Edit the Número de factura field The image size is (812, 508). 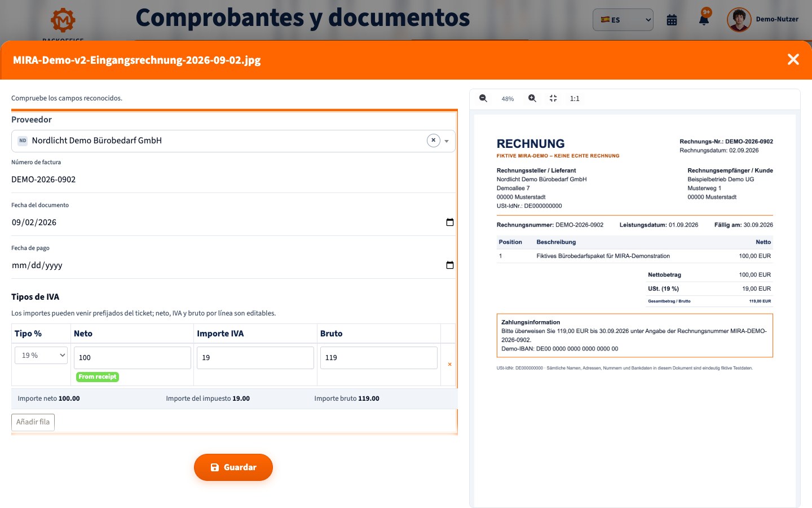pyautogui.click(x=233, y=179)
